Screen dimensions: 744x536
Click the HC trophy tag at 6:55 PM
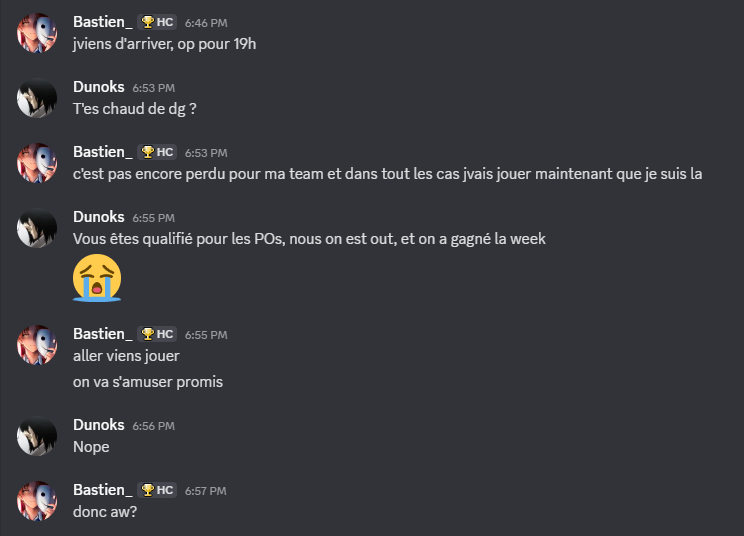157,334
